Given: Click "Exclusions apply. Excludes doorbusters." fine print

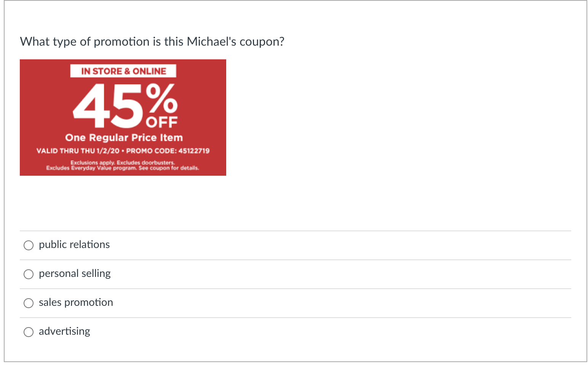Looking at the screenshot, I should (123, 162).
